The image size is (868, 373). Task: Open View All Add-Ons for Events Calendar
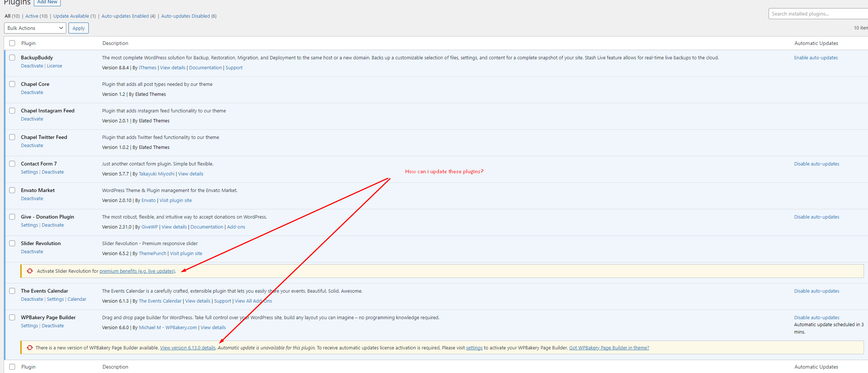click(x=253, y=301)
